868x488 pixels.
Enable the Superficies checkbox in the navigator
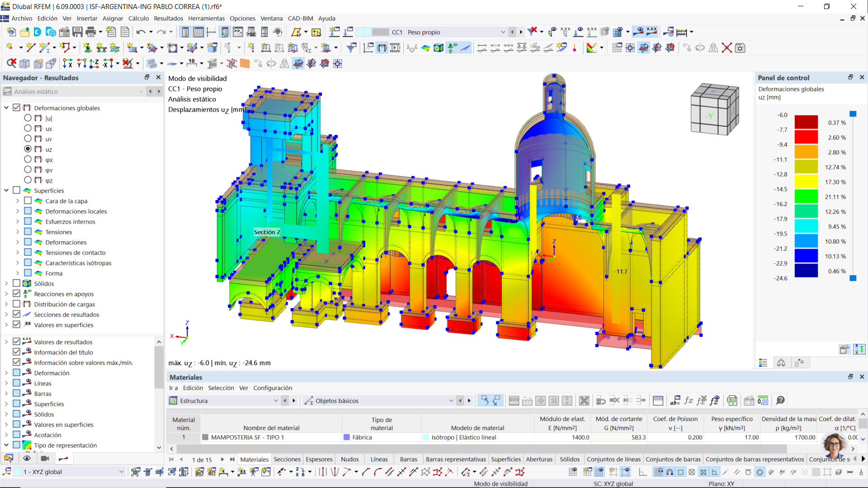16,190
